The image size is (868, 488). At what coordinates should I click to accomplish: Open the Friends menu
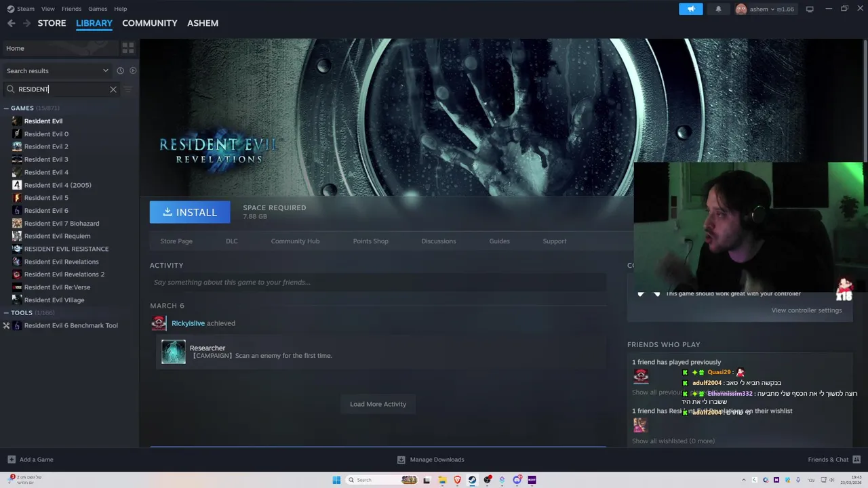71,9
